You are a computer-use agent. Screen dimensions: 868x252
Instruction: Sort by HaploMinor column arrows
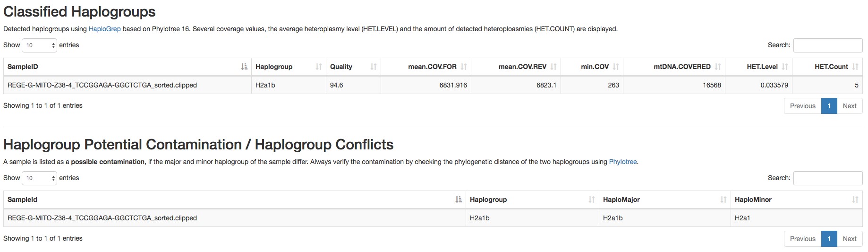coord(855,200)
